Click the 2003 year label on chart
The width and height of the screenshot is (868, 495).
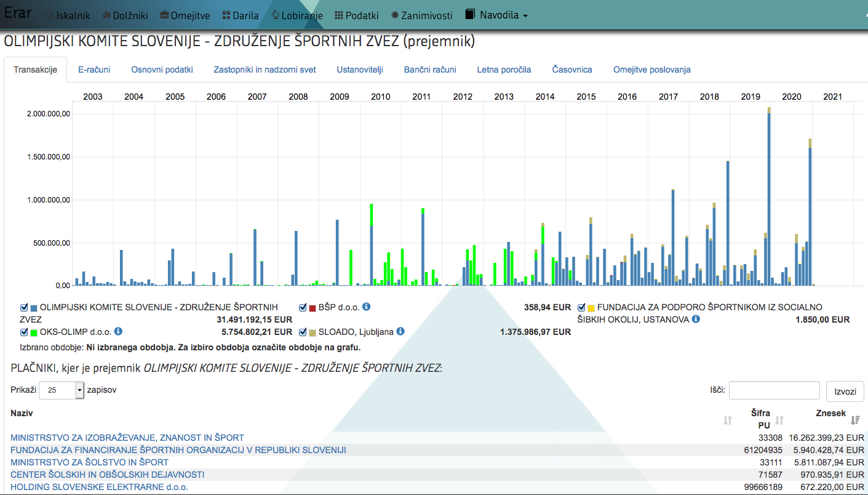click(x=93, y=97)
